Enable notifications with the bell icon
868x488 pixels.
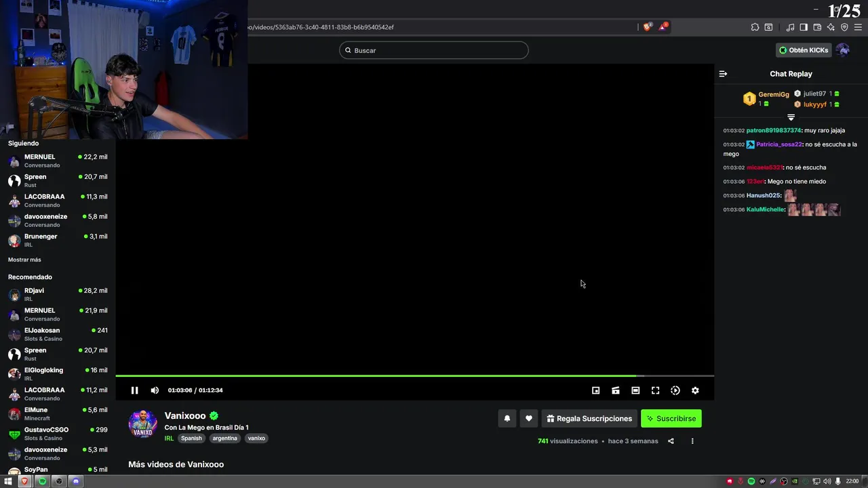tap(507, 419)
